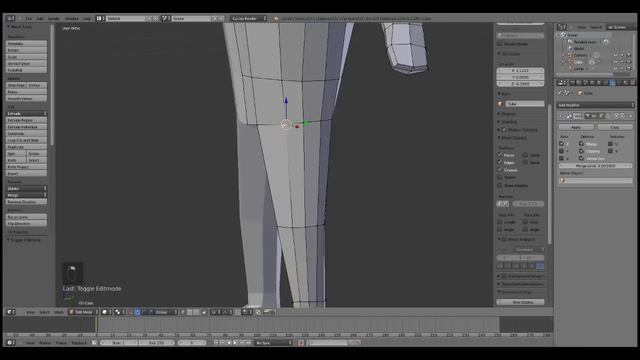
Task: Click the normals Size value slider
Action: tap(528, 204)
